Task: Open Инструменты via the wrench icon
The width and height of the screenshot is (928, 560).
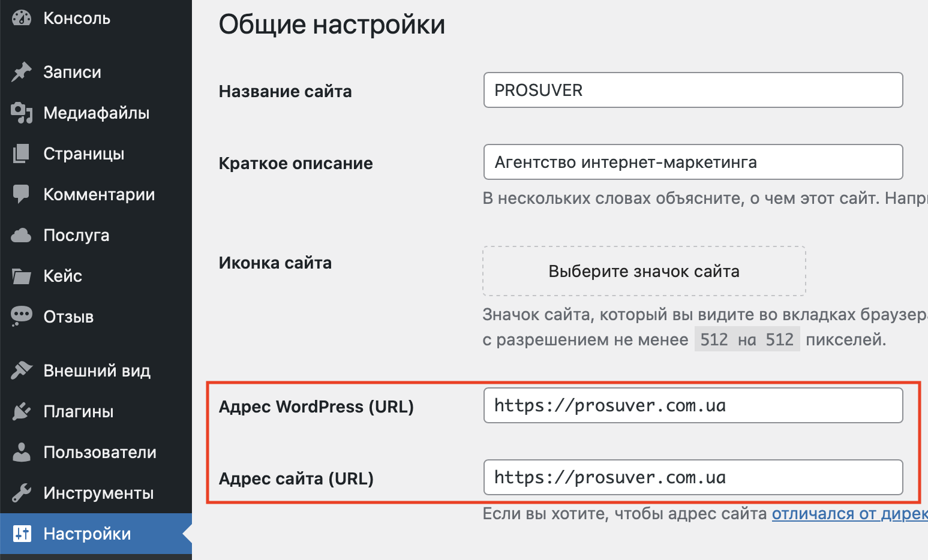Action: 21,492
